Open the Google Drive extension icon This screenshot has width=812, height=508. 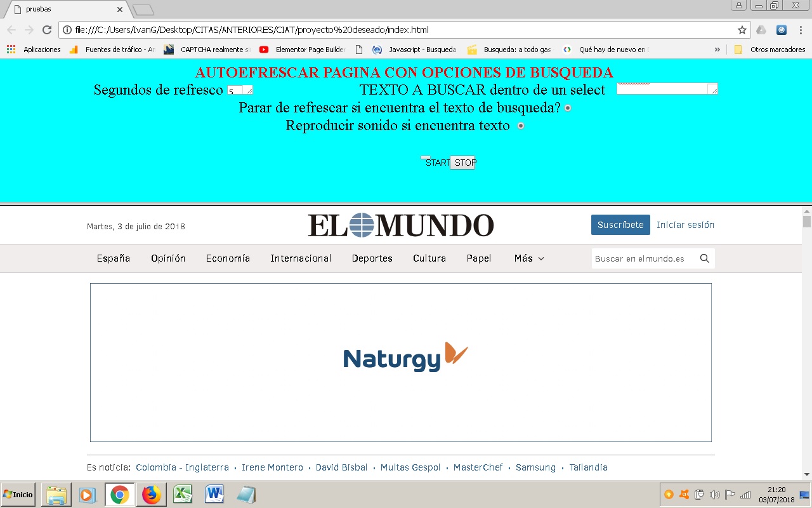761,30
